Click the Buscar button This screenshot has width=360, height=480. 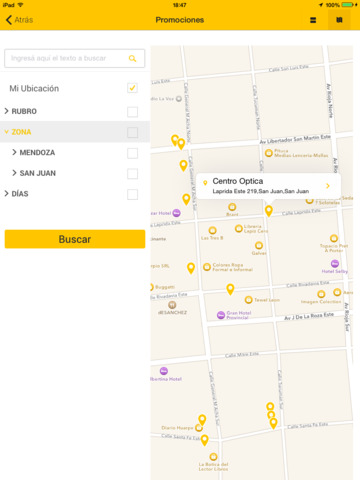[x=75, y=239]
